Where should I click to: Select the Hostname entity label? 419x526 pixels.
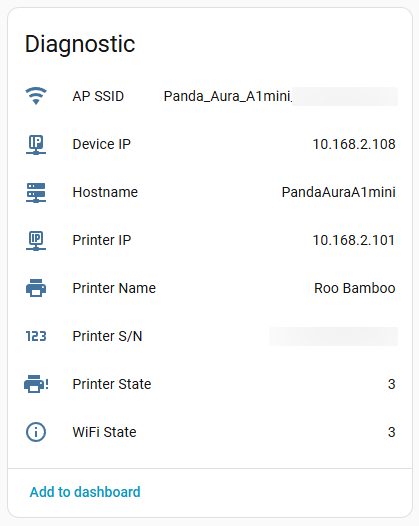[x=105, y=192]
